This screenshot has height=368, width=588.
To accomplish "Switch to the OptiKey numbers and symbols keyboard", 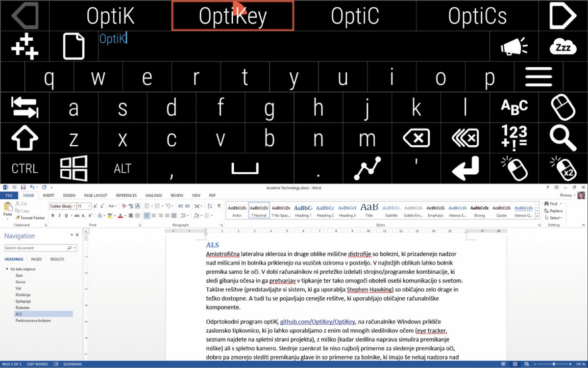I will tap(514, 138).
